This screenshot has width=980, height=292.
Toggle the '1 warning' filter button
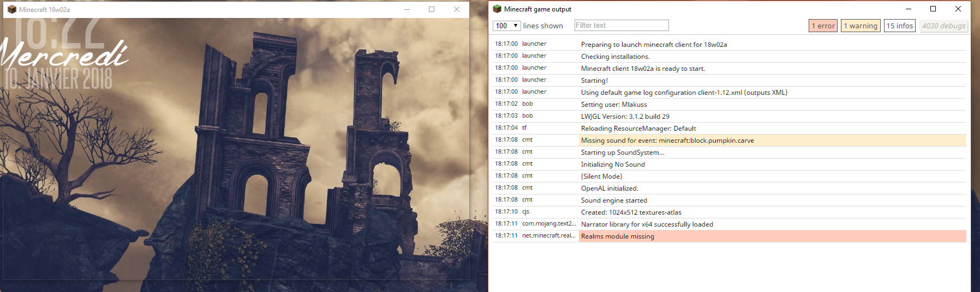tap(861, 26)
